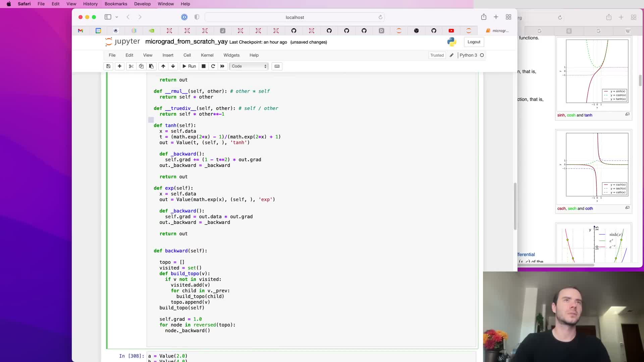Move selected cell up
This screenshot has width=644, height=362.
163,66
